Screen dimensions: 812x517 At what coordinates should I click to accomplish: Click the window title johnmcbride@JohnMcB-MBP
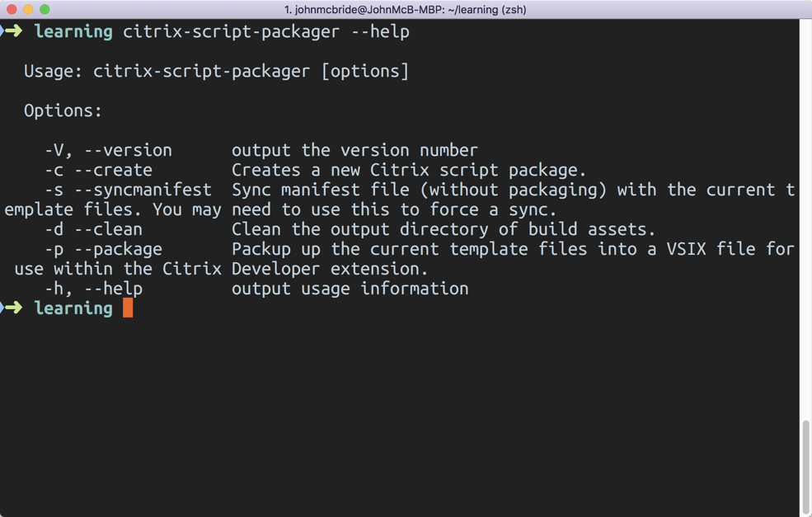405,10
